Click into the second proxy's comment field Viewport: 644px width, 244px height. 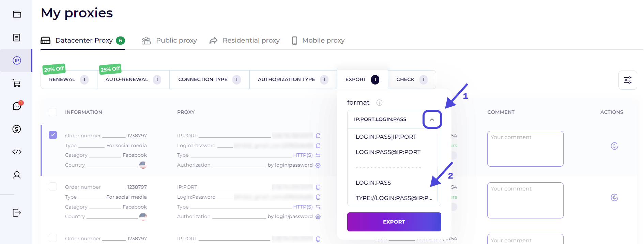point(525,200)
